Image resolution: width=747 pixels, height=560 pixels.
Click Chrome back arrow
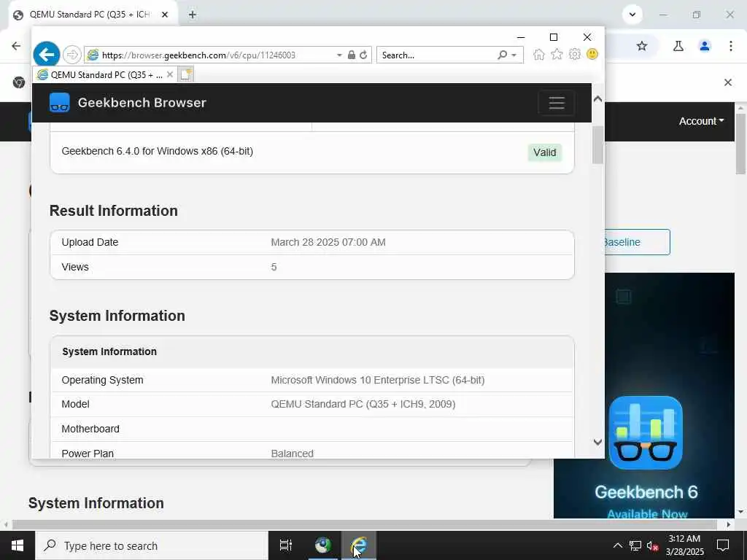point(16,46)
